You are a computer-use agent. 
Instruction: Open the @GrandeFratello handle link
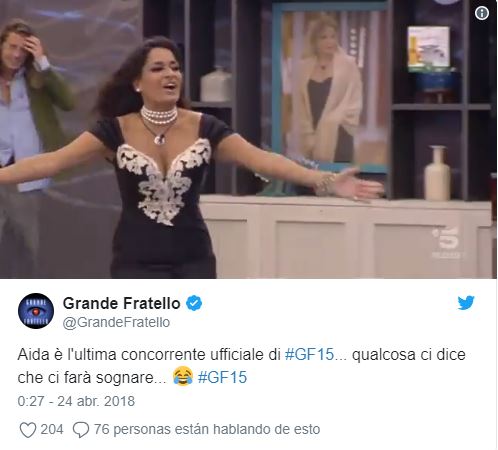116,322
